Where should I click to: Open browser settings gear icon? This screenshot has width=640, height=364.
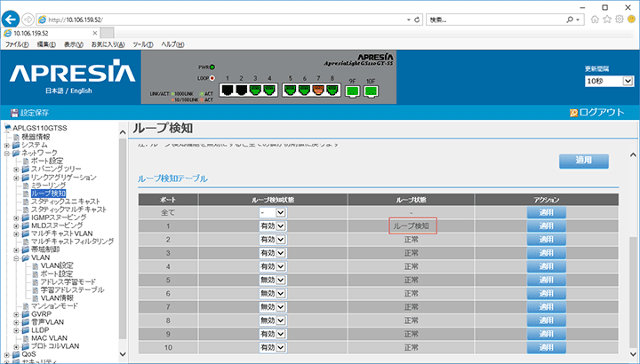tap(618, 19)
